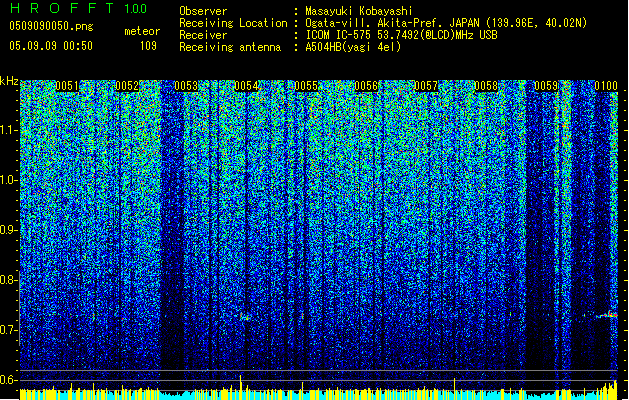
Task: Click the 1.0 frequency axis label
Action: (x=9, y=180)
